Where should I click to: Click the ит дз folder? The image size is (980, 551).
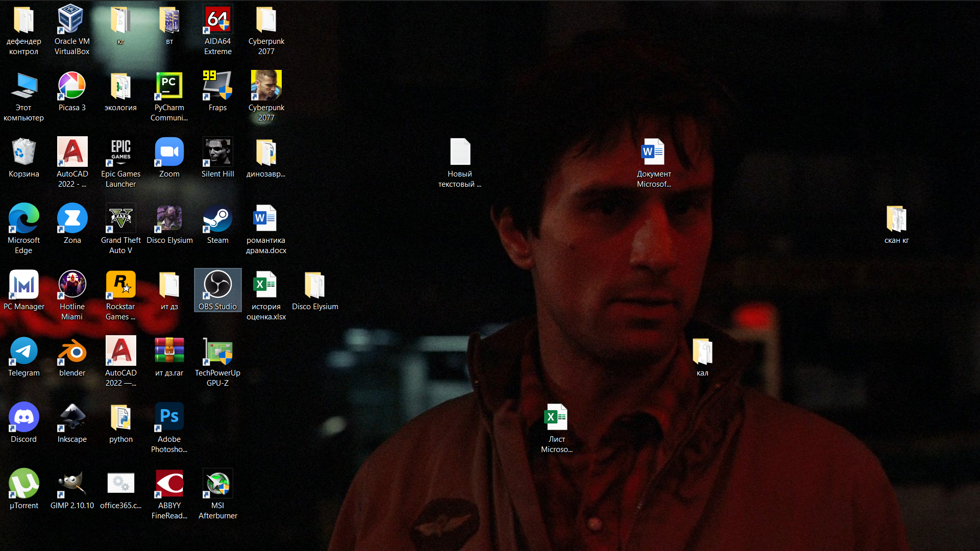[169, 290]
